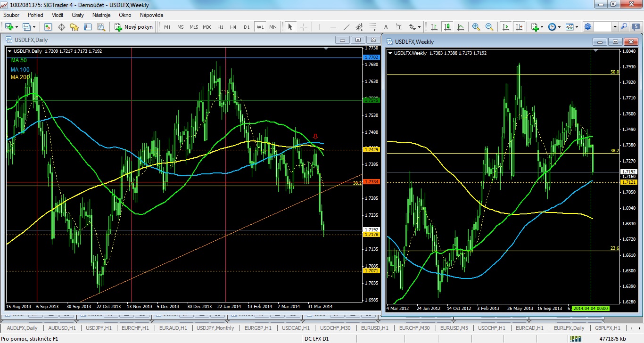This screenshot has width=644, height=343.
Task: Switch to the EURGBP,H1 chart tab
Action: click(x=258, y=328)
